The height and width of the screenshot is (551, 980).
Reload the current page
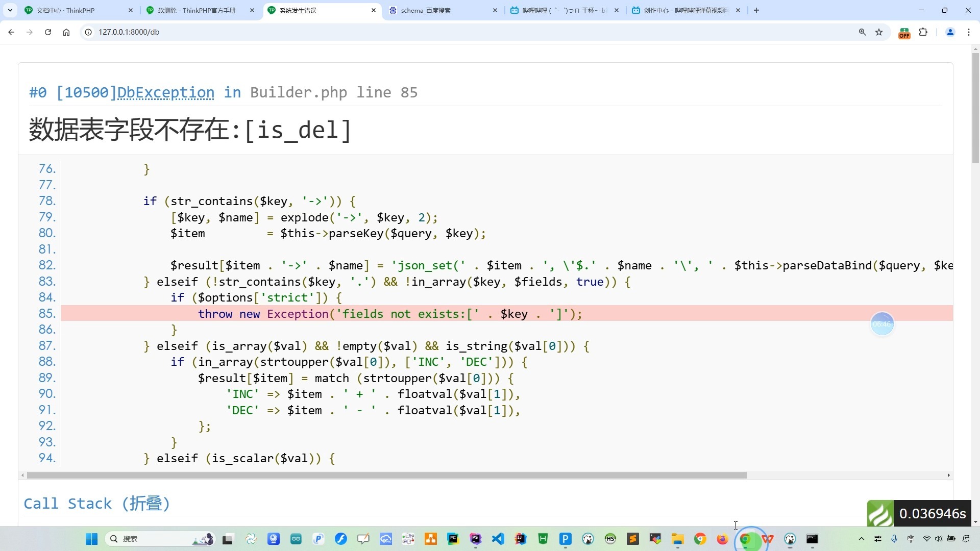click(x=48, y=32)
